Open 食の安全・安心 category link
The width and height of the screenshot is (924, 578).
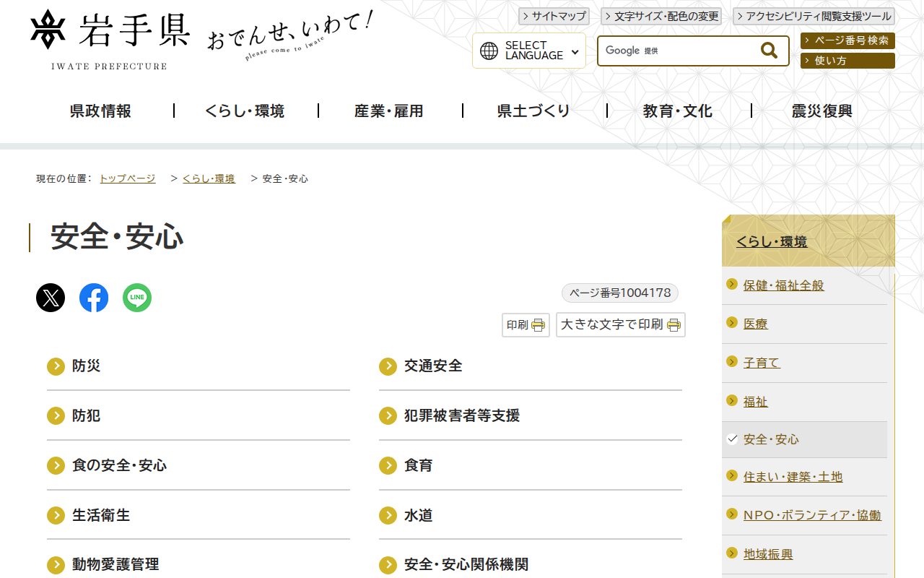[120, 465]
